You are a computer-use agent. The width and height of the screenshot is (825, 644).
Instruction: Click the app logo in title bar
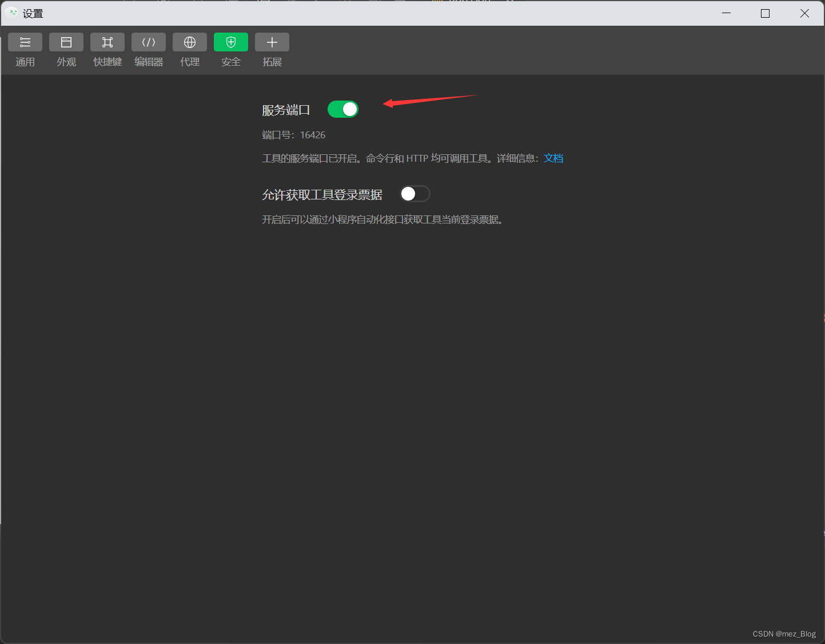tap(12, 13)
